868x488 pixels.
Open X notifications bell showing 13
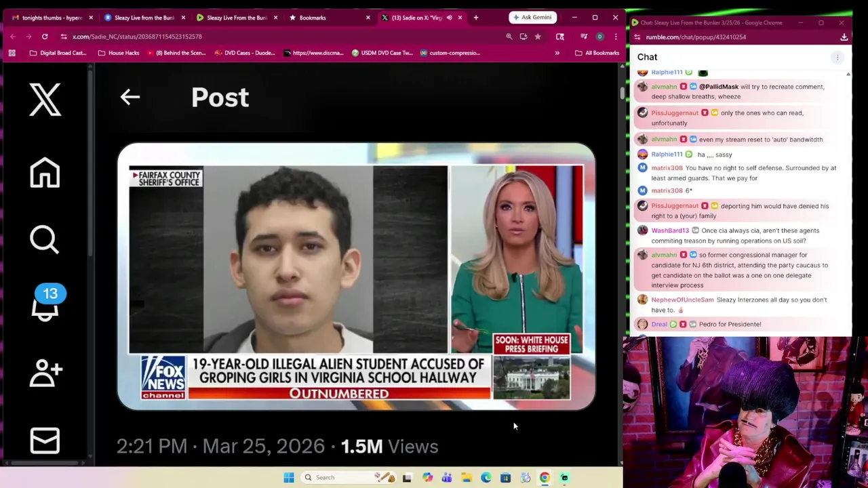46,303
